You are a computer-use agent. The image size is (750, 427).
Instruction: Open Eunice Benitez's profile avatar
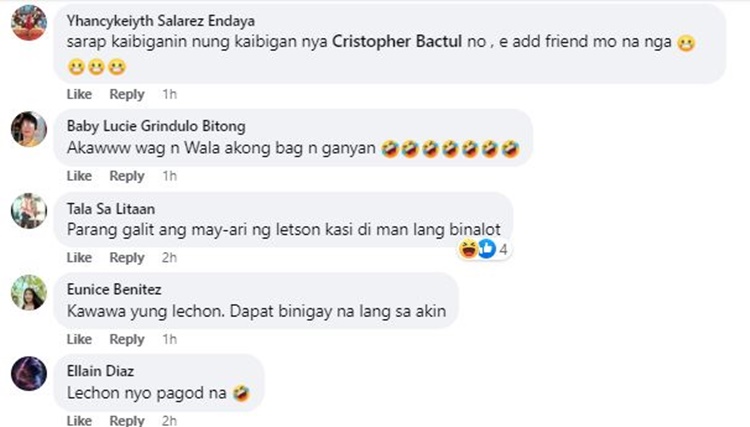[x=29, y=293]
